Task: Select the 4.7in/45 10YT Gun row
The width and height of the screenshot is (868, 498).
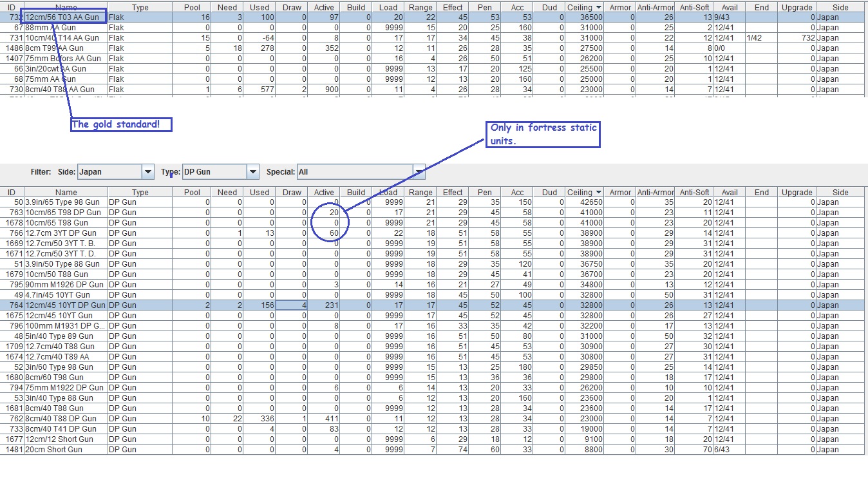Action: coord(432,295)
